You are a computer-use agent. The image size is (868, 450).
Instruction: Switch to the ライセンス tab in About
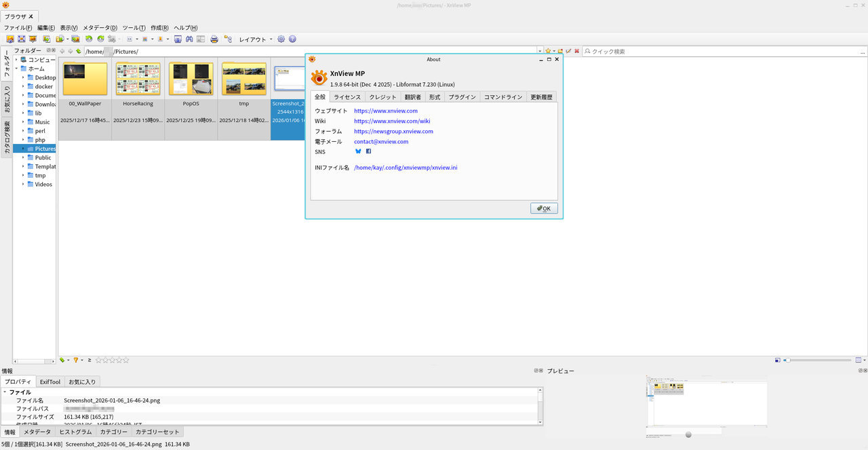347,97
